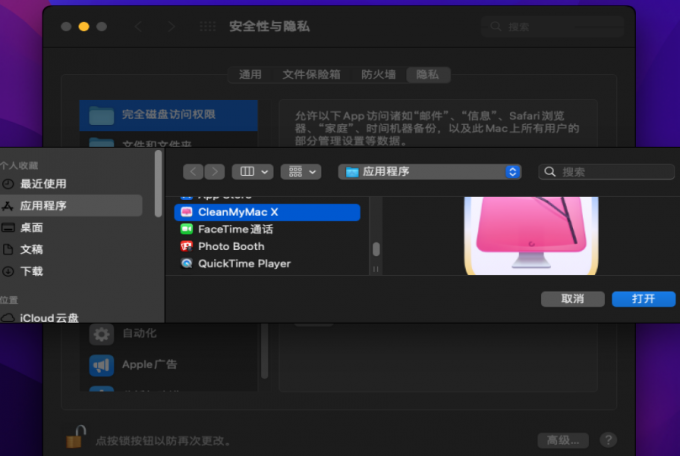The image size is (680, 456).
Task: Click the 高级… button
Action: click(x=563, y=440)
